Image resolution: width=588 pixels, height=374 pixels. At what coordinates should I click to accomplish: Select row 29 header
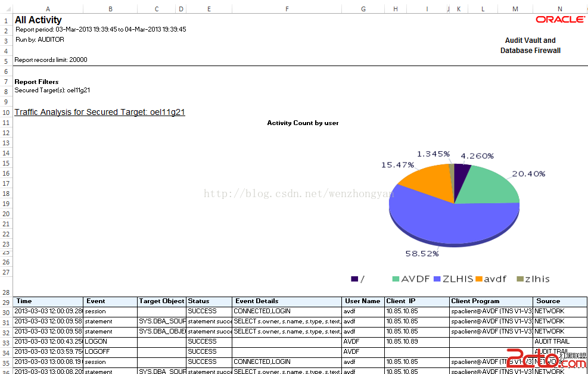coord(6,303)
